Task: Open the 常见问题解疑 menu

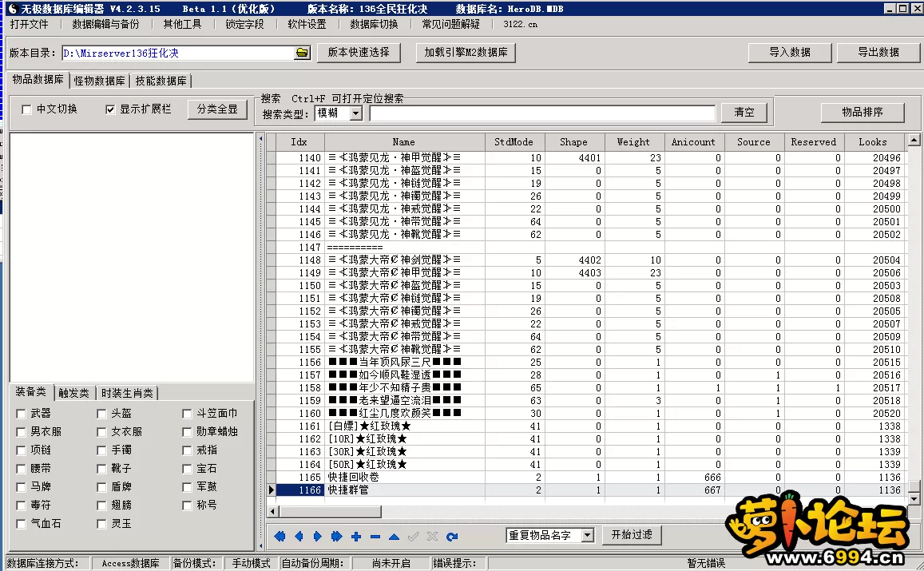Action: point(450,24)
